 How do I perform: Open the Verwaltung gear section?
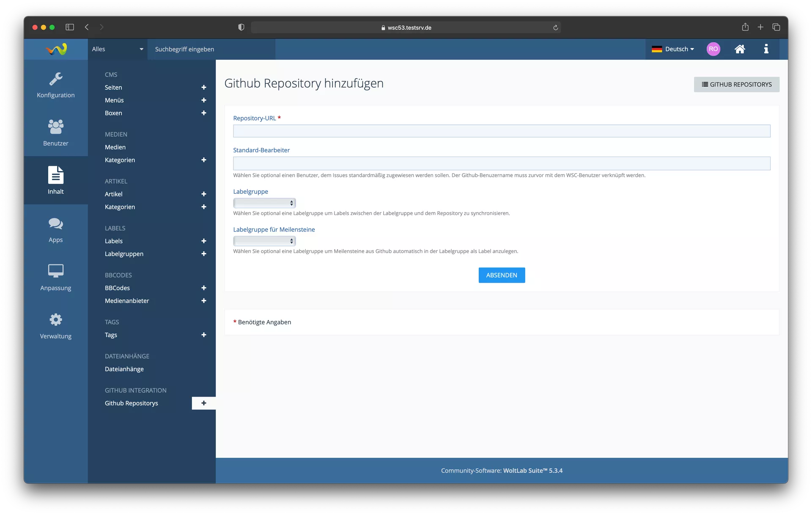click(55, 325)
